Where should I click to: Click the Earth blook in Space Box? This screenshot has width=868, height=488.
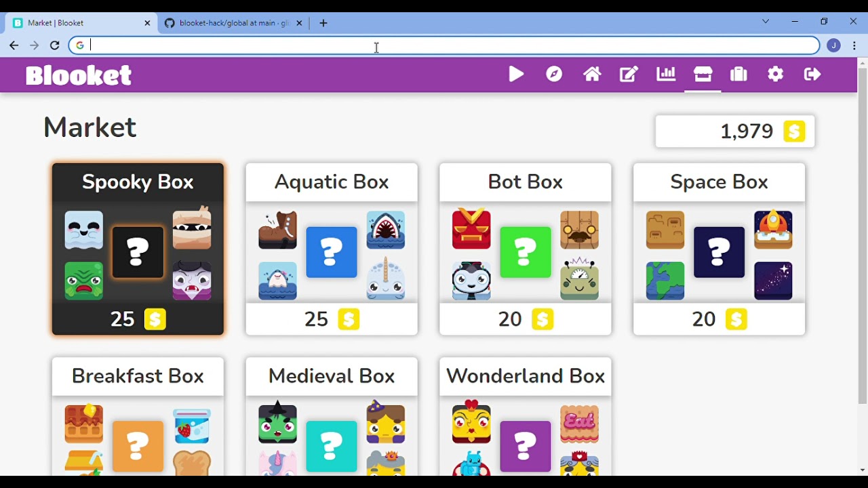(665, 281)
